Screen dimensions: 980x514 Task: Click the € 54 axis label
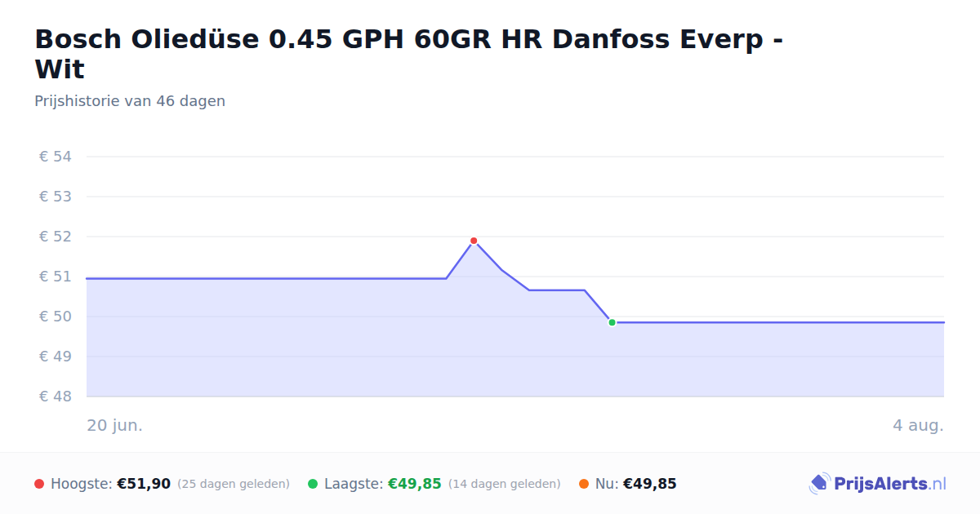[56, 157]
